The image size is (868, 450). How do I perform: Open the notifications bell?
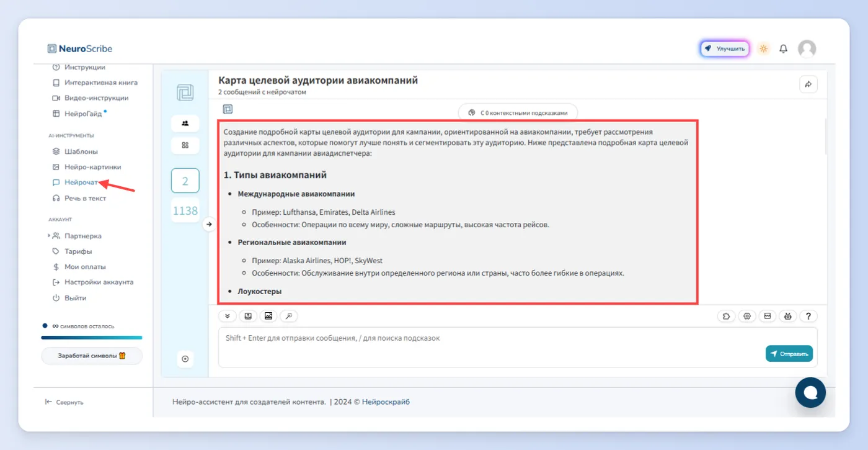[x=784, y=48]
